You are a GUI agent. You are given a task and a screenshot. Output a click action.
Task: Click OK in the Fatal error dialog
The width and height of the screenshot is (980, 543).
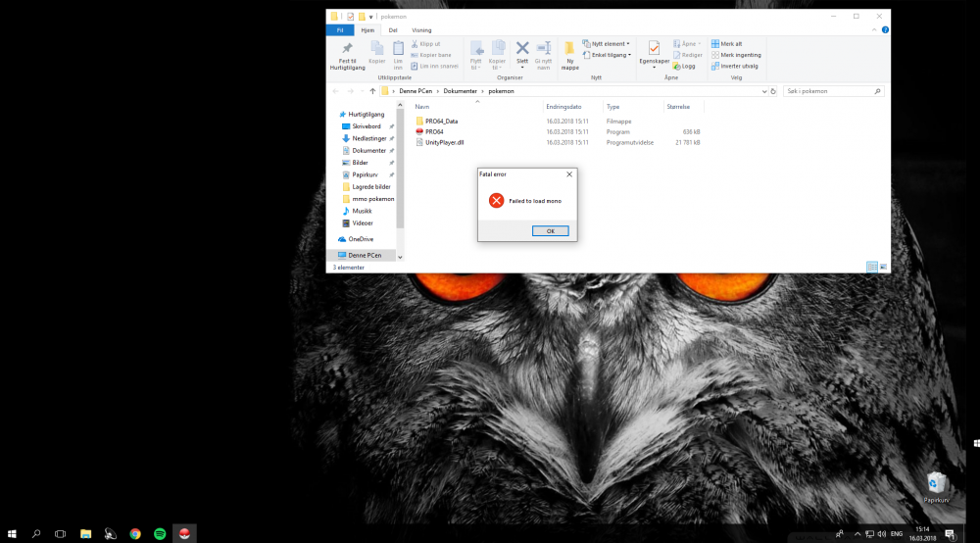550,230
